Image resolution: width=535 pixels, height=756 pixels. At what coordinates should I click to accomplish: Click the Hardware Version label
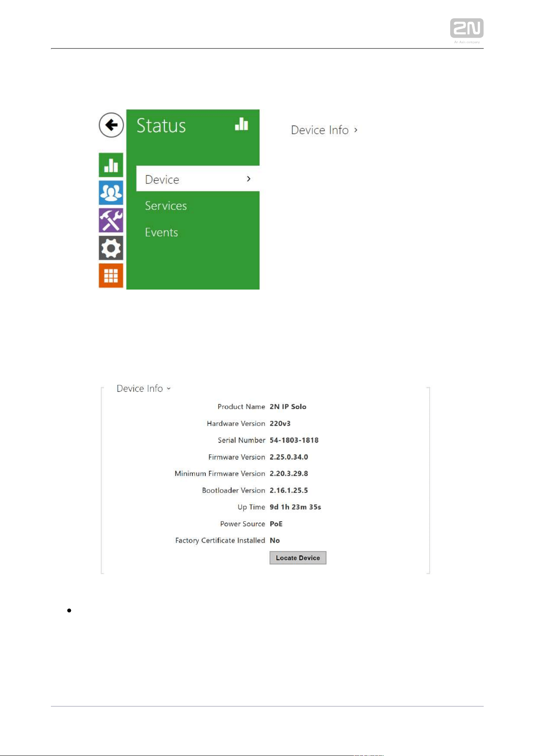[236, 423]
